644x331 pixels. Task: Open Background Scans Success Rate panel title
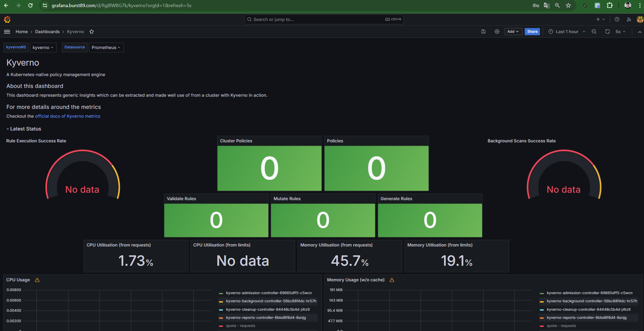(x=521, y=141)
